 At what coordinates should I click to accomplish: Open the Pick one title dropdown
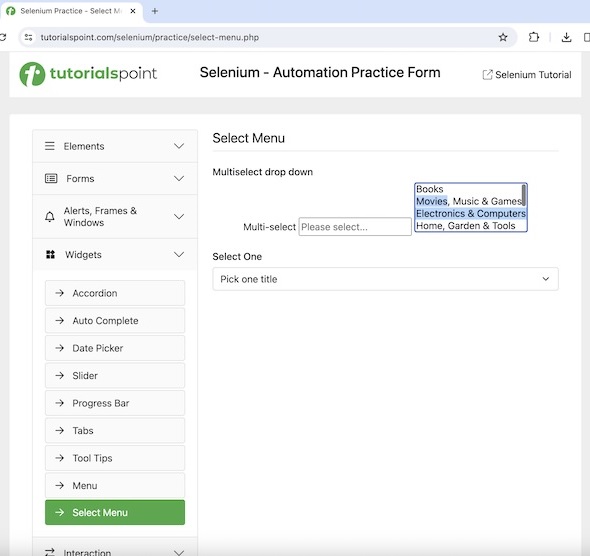point(385,279)
